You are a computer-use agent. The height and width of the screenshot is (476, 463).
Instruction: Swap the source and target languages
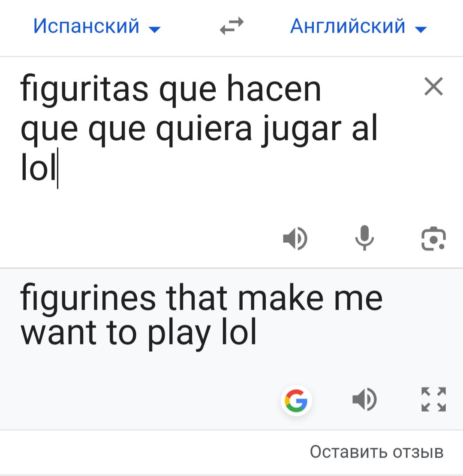232,26
